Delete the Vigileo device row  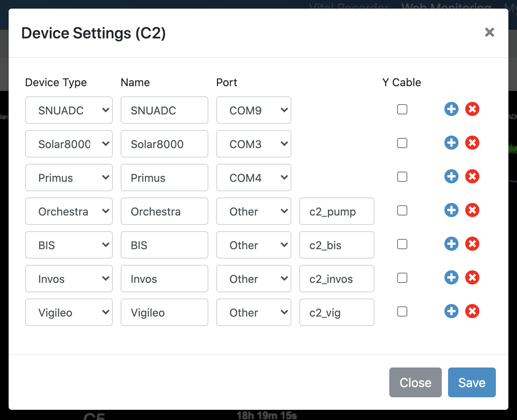[x=472, y=311]
